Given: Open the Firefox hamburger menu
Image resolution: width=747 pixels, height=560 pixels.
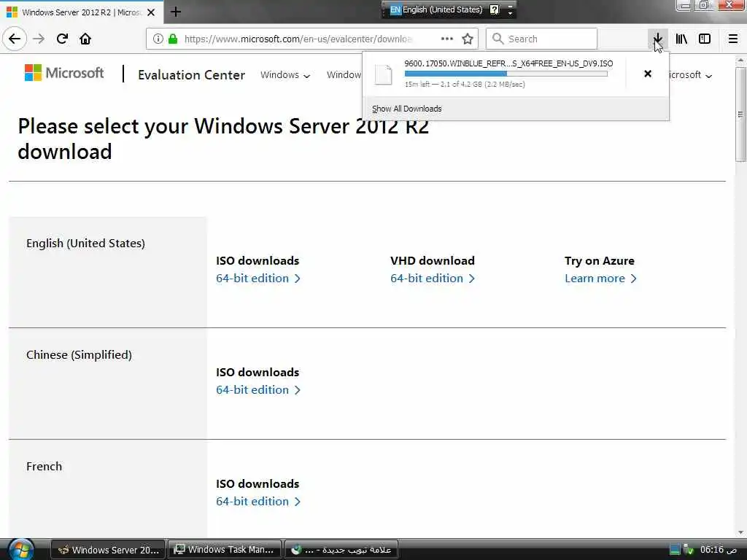Looking at the screenshot, I should (732, 39).
